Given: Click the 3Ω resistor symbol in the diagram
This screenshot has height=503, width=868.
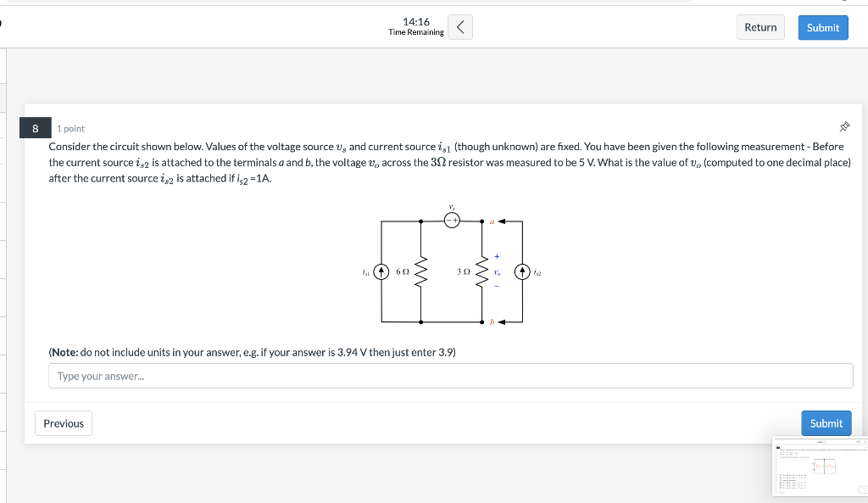Looking at the screenshot, I should tap(481, 272).
